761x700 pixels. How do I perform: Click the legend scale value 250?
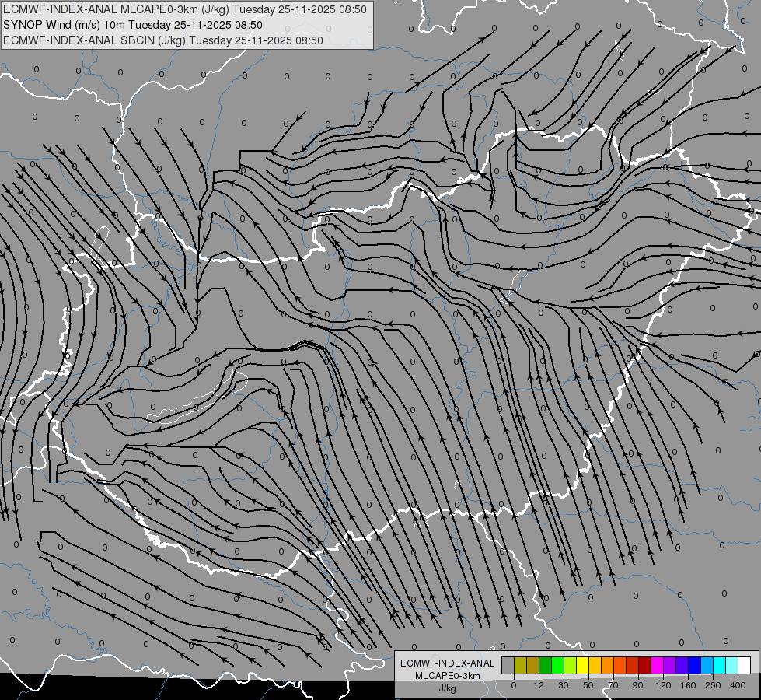click(x=713, y=685)
